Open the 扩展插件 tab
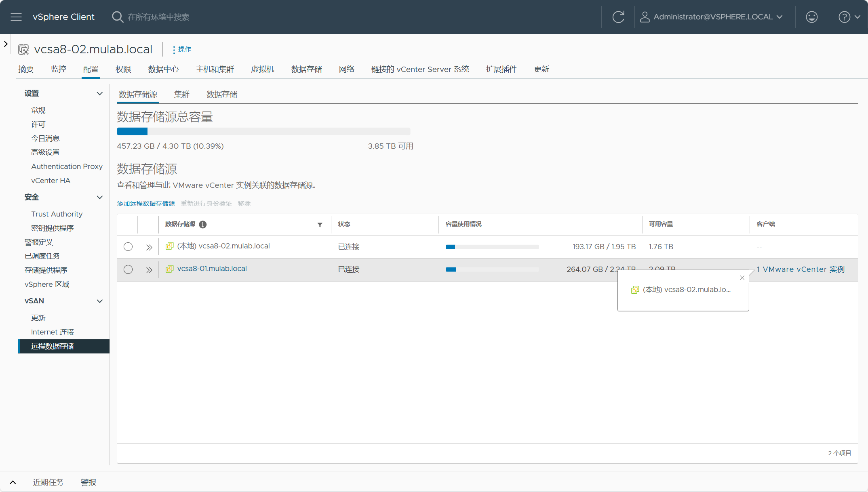This screenshot has height=492, width=868. click(x=501, y=69)
